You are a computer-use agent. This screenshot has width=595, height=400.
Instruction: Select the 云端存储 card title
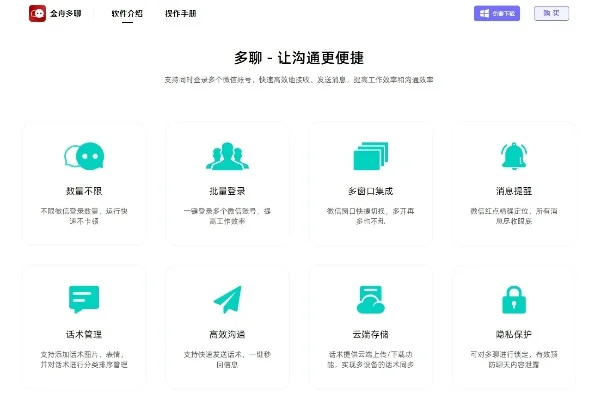[371, 334]
